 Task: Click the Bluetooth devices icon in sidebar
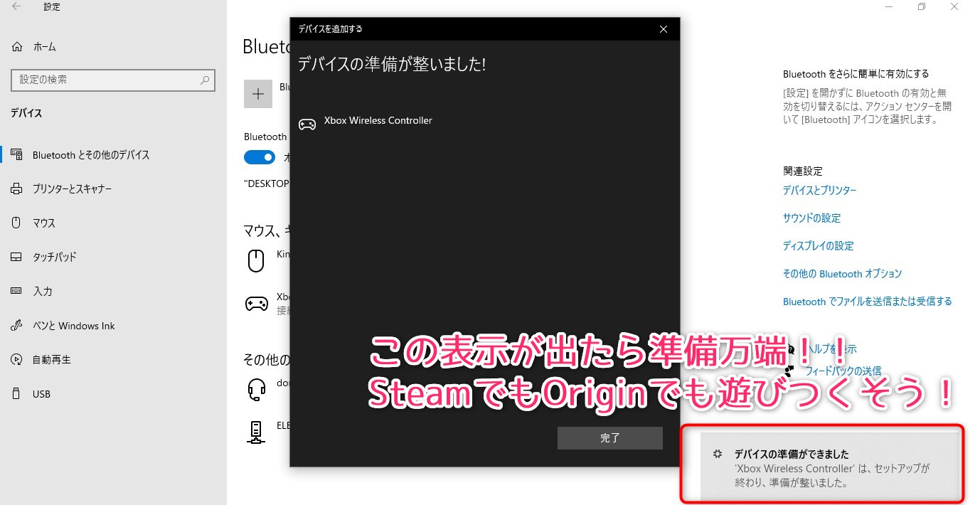(x=16, y=155)
